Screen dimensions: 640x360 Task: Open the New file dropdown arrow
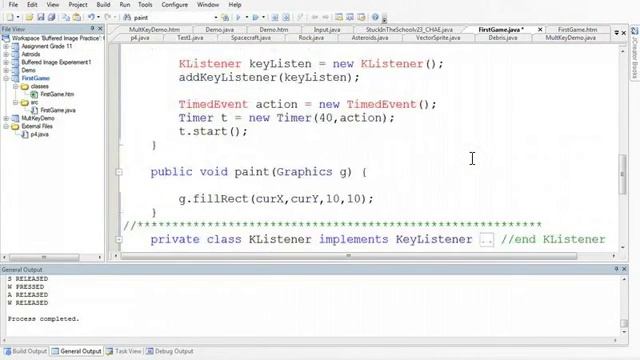pos(18,17)
